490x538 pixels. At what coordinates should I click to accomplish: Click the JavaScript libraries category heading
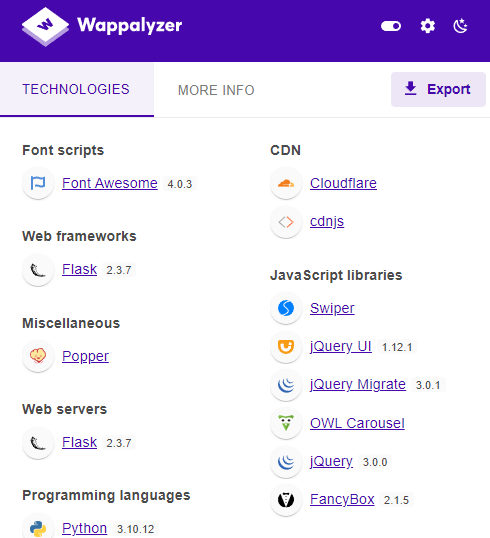336,275
